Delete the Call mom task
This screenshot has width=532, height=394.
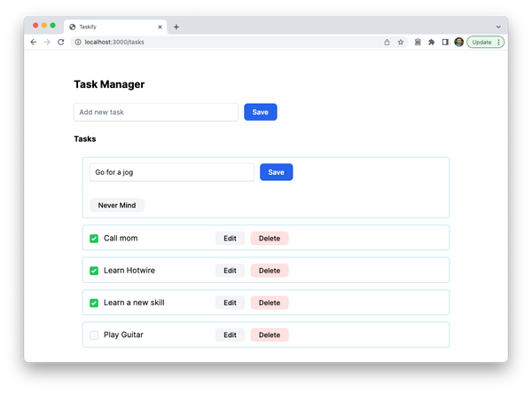coord(270,239)
